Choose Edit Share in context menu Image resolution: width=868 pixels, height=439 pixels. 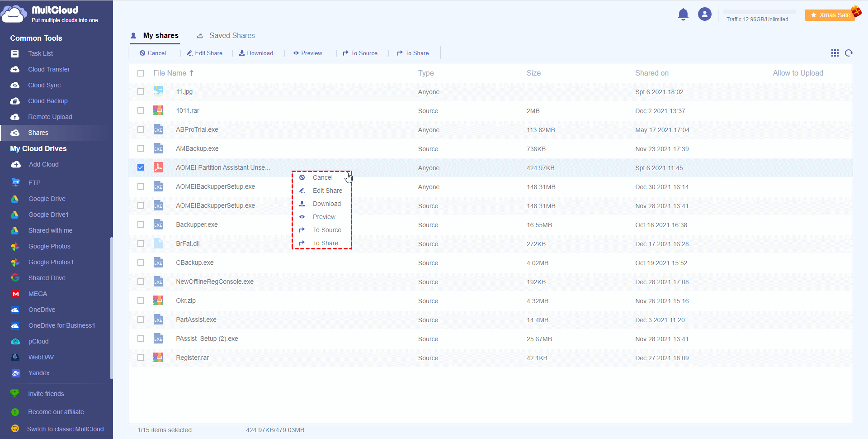322,191
